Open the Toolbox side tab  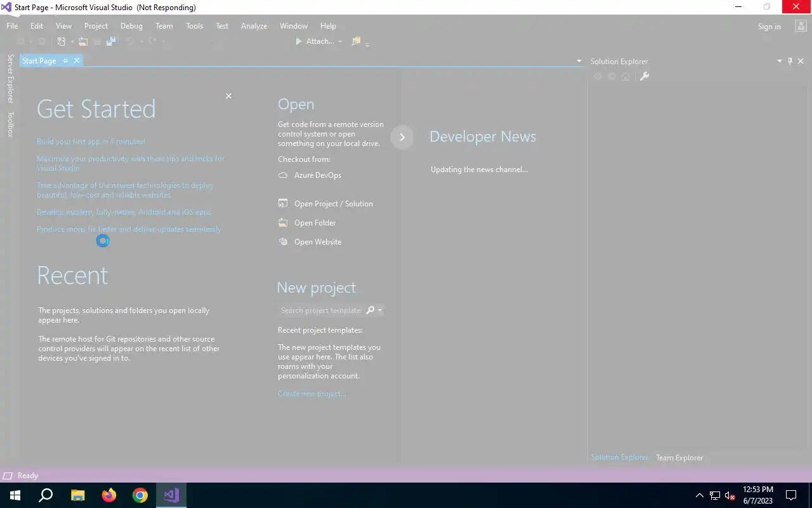tap(10, 124)
